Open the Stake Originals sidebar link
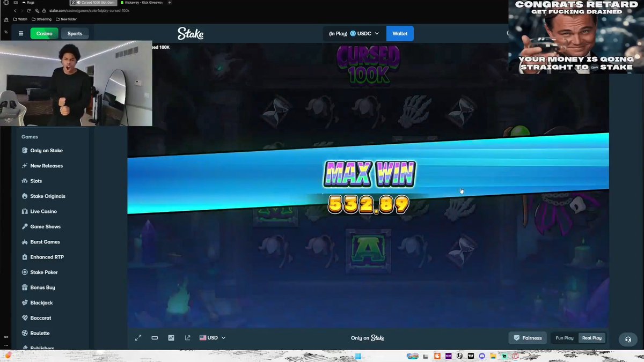The height and width of the screenshot is (362, 644). (x=48, y=196)
